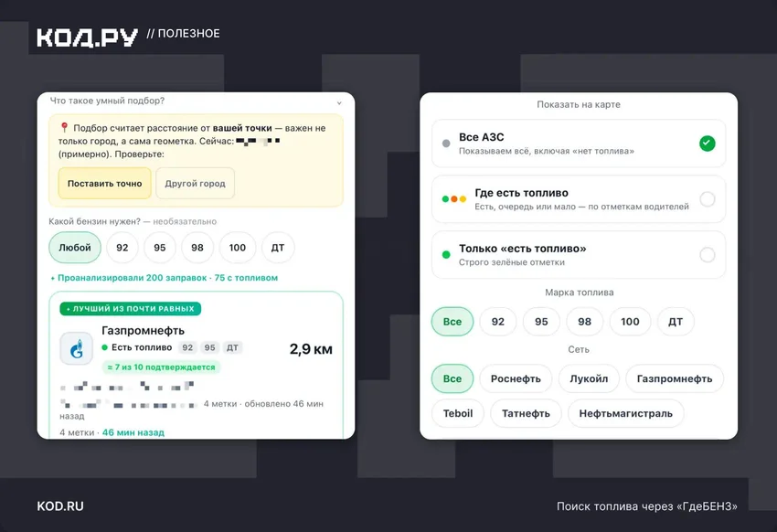Click the "7 из 10 подтверждается" badge
The height and width of the screenshot is (532, 777).
(161, 367)
